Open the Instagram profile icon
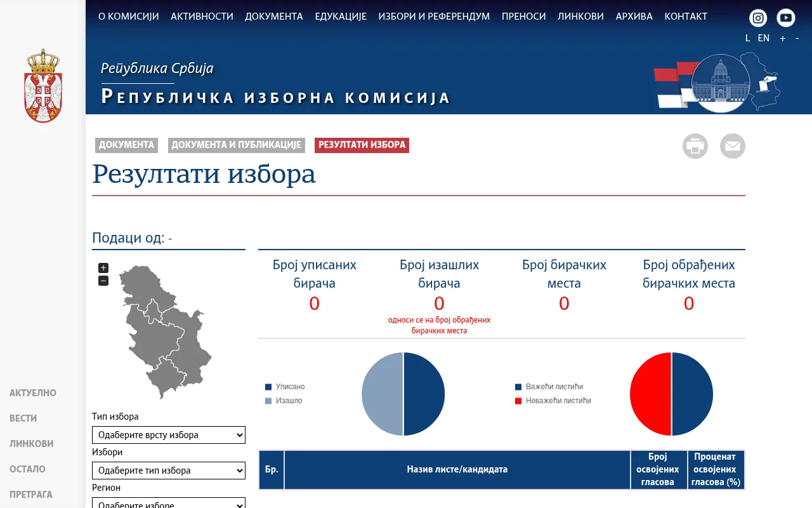This screenshot has width=812, height=508. [x=758, y=18]
